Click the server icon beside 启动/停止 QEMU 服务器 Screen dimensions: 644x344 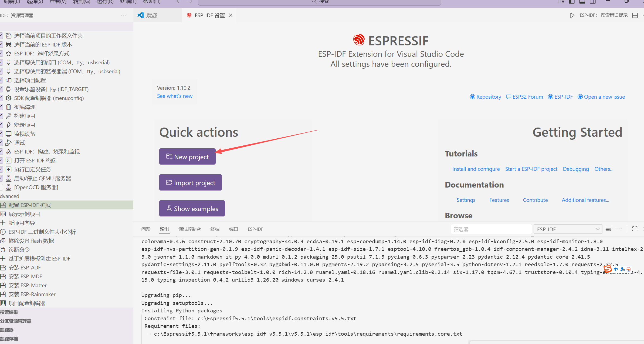tap(9, 178)
